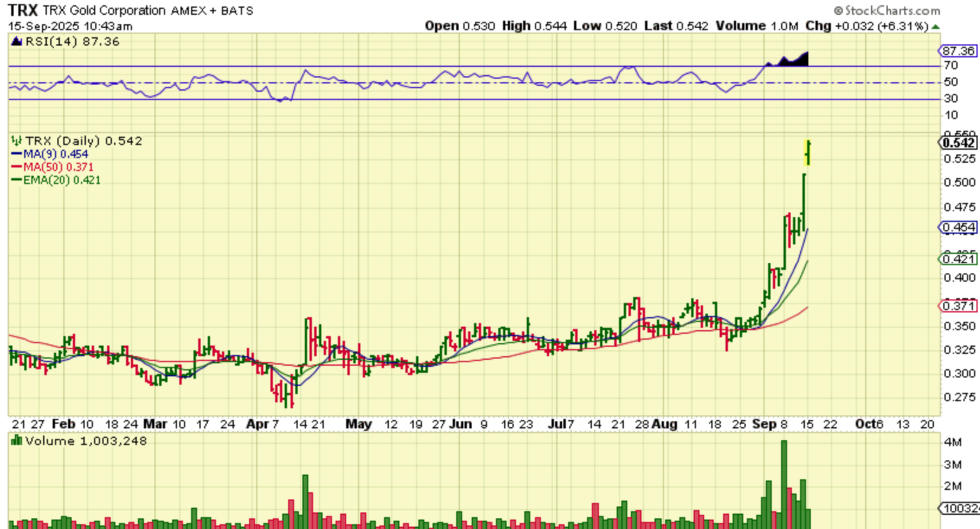This screenshot has width=980, height=529.
Task: Click the 70 level on RSI scale
Action: coord(951,66)
